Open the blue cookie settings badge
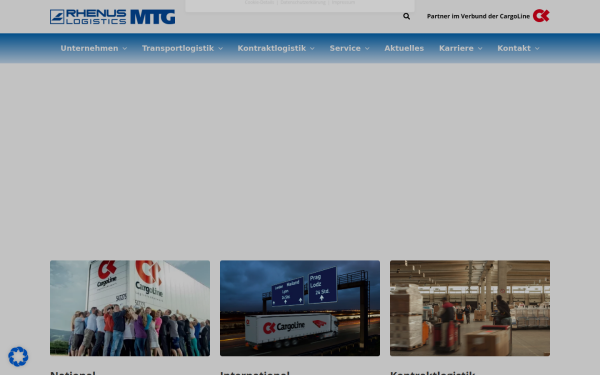600x375 pixels. point(18,356)
